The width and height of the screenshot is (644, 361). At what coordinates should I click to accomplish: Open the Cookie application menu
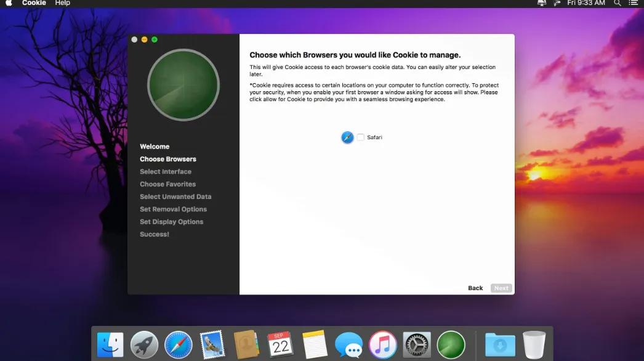34,3
